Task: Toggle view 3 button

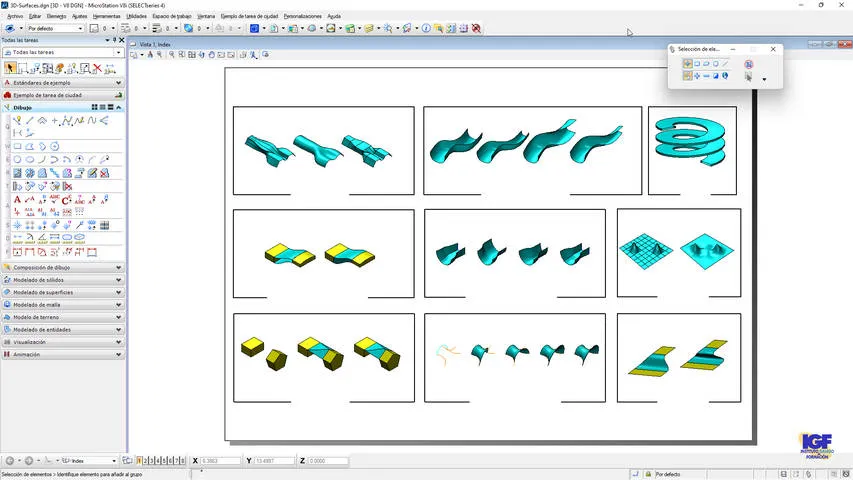Action: [152, 460]
